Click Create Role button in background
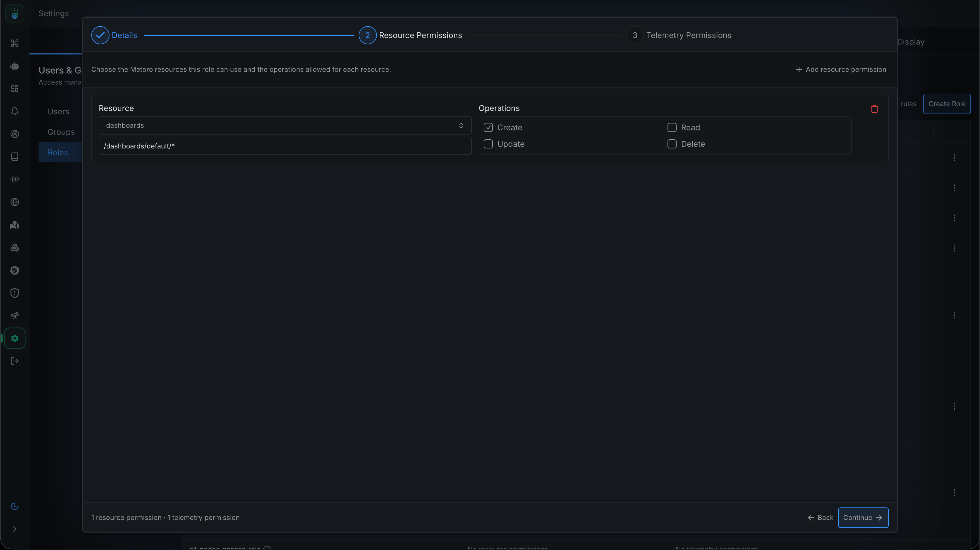This screenshot has height=550, width=980. [x=947, y=104]
